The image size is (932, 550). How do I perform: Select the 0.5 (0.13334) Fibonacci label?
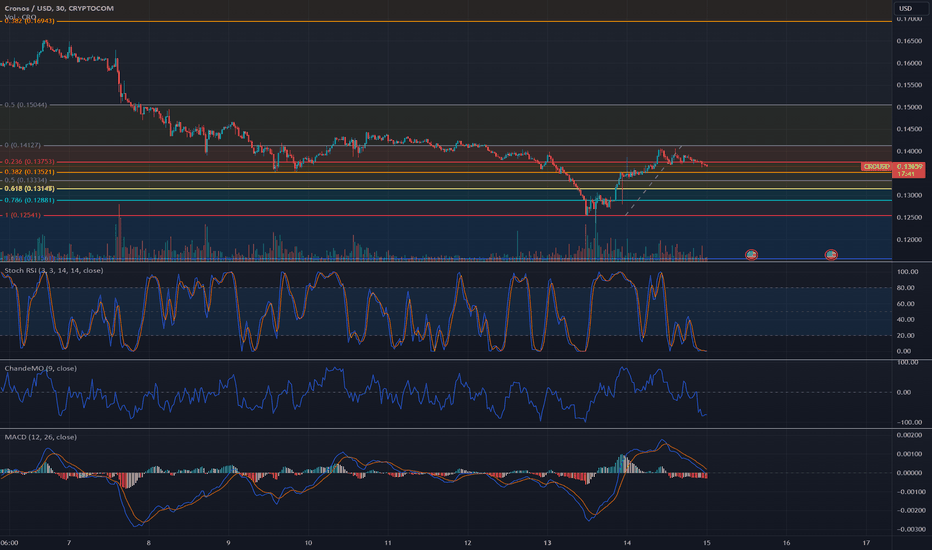click(26, 180)
